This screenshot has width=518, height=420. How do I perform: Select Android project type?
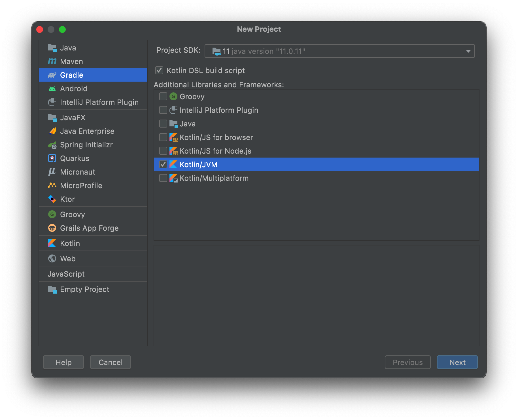point(93,88)
